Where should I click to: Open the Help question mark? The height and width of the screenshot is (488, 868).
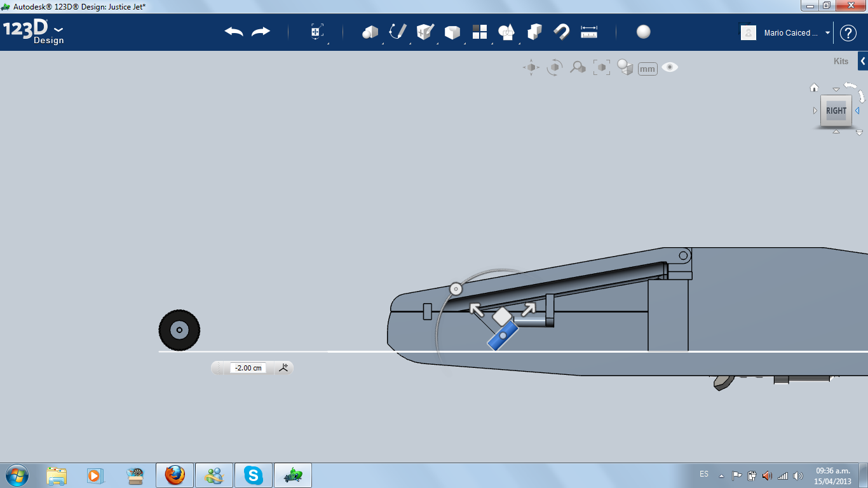[x=848, y=33]
